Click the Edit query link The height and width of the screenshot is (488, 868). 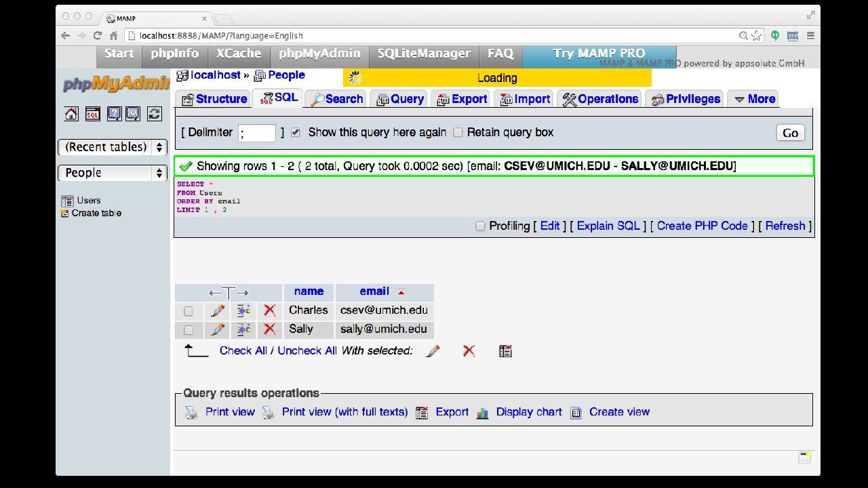[550, 226]
